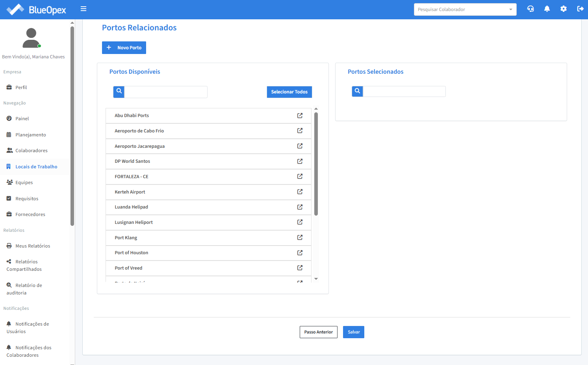The width and height of the screenshot is (588, 365).
Task: Click search icon in Portos Selecionados
Action: click(x=357, y=91)
